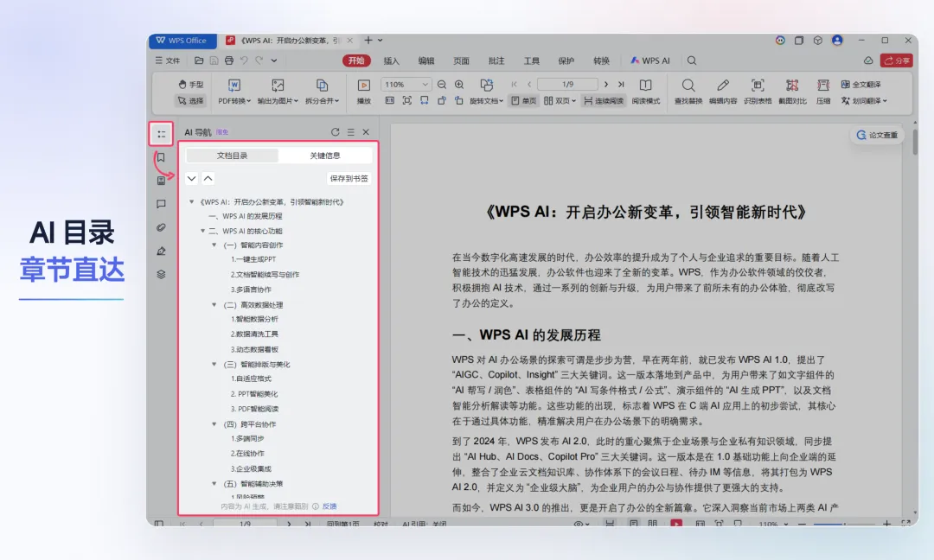The image size is (934, 560).
Task: Collapse the (二) 高效数据处理 node
Action: click(x=214, y=305)
